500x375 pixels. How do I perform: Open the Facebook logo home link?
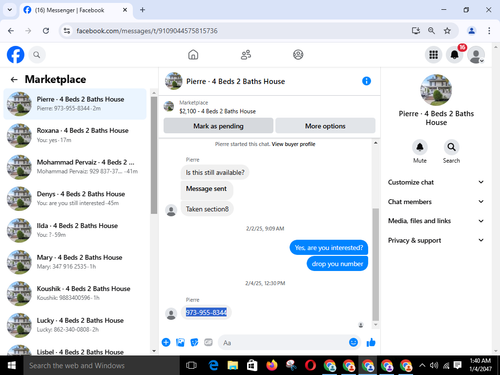pyautogui.click(x=15, y=55)
